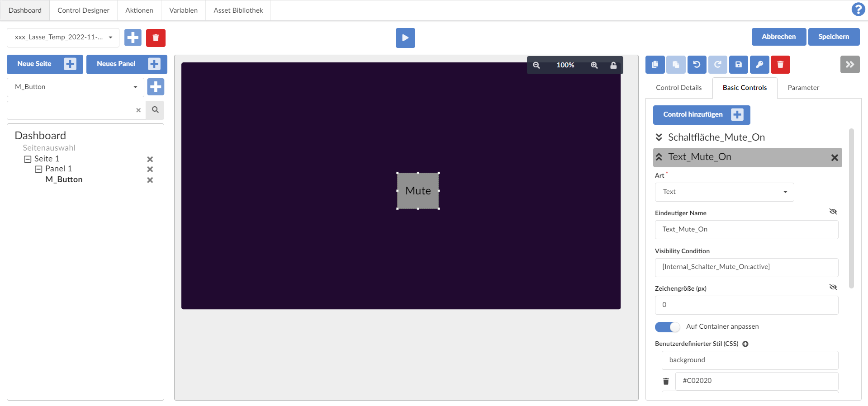Open the Variablen tab
Viewport: 868px width, 406px height.
click(183, 10)
